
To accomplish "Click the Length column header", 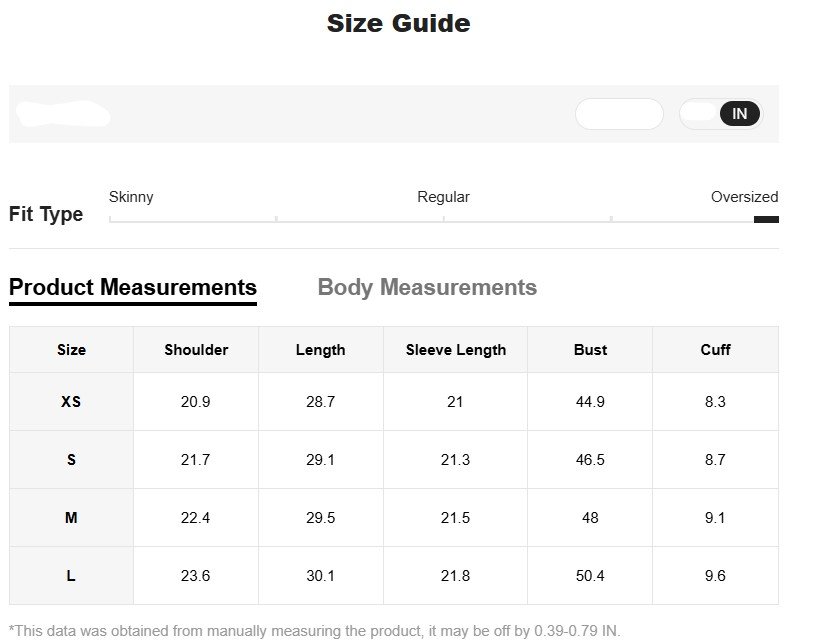I will click(x=321, y=350).
